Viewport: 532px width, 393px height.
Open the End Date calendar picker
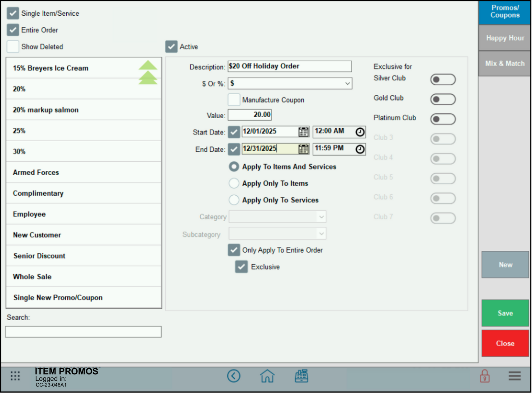303,149
